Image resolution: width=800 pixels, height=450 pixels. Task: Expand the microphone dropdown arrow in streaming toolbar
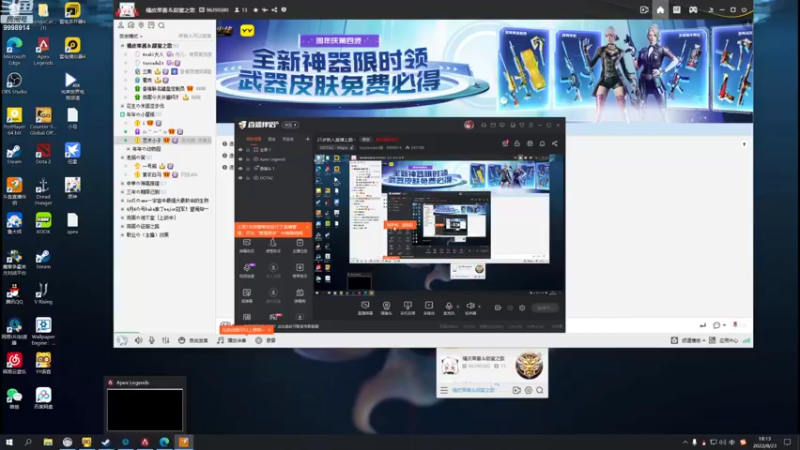[x=457, y=307]
